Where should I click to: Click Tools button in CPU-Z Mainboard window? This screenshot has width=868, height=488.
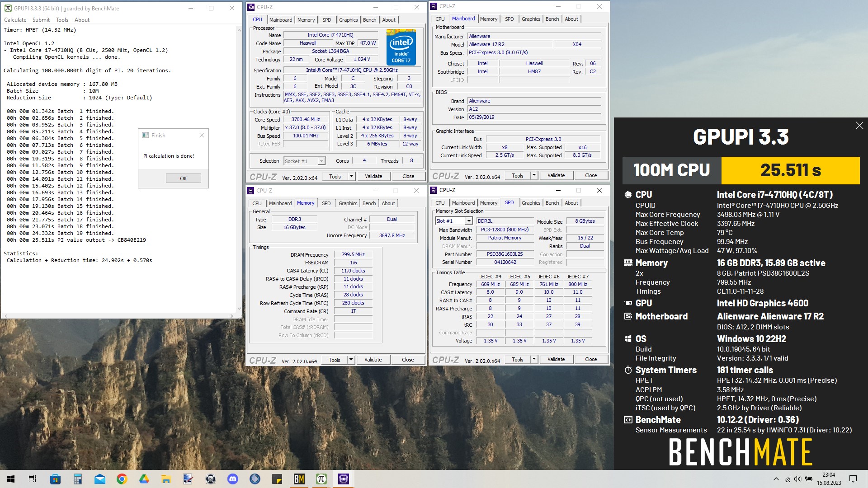(518, 175)
